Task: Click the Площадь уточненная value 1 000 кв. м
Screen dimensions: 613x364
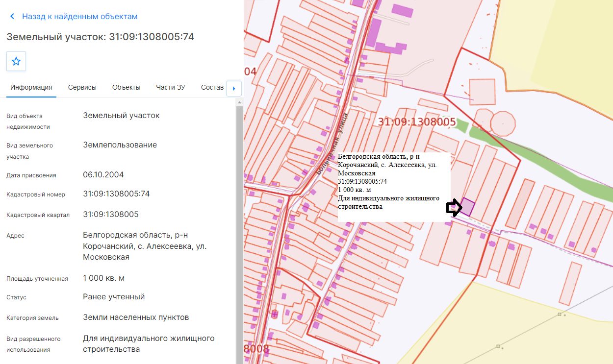Action: pyautogui.click(x=104, y=278)
